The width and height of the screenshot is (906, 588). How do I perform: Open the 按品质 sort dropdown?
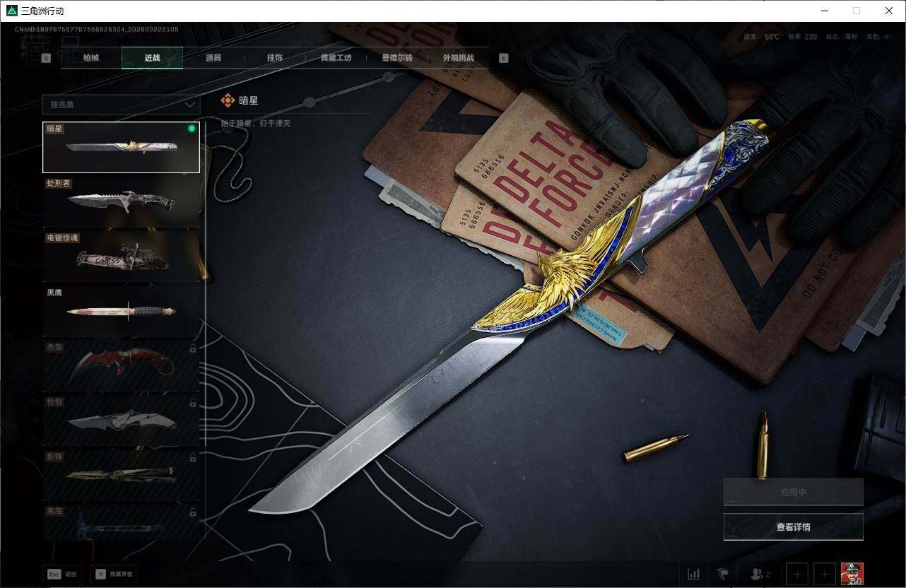(x=121, y=105)
